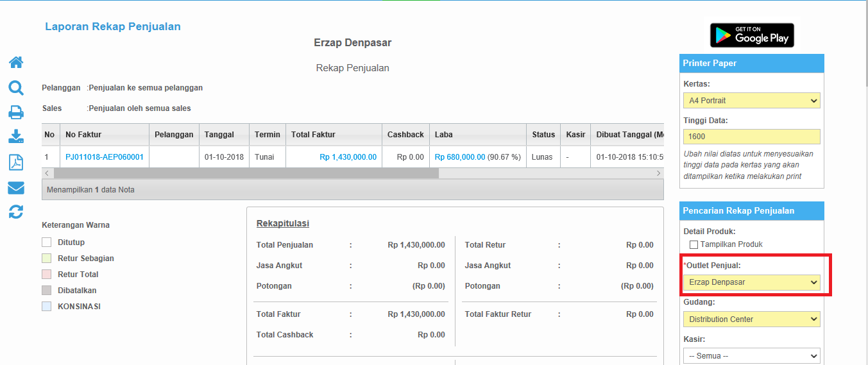Open the Gudang dropdown Distribution Center

pyautogui.click(x=752, y=319)
